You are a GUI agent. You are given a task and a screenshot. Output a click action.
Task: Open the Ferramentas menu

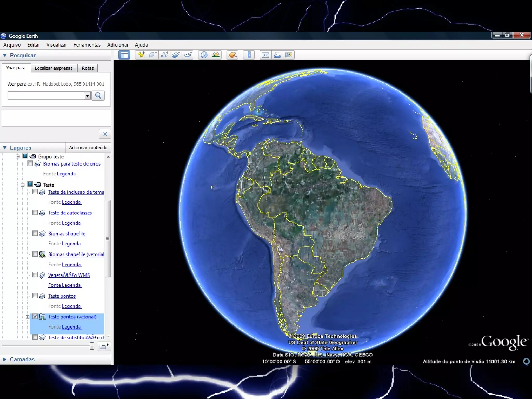(87, 45)
